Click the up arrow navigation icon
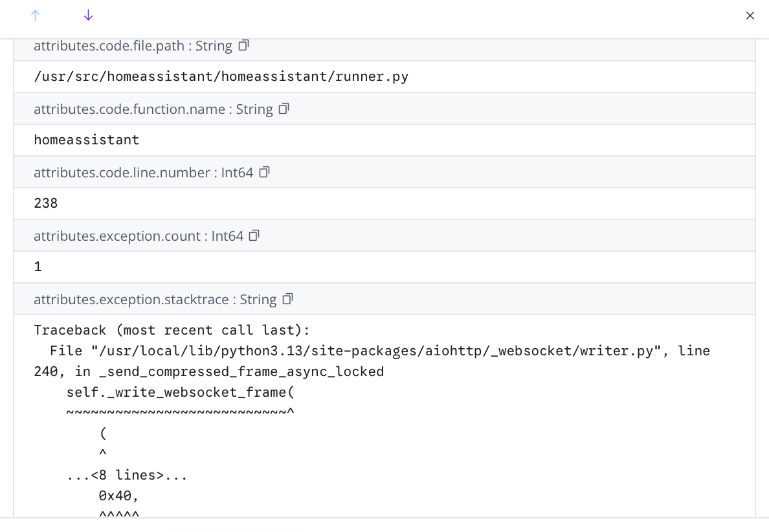This screenshot has height=532, width=769. (x=36, y=15)
